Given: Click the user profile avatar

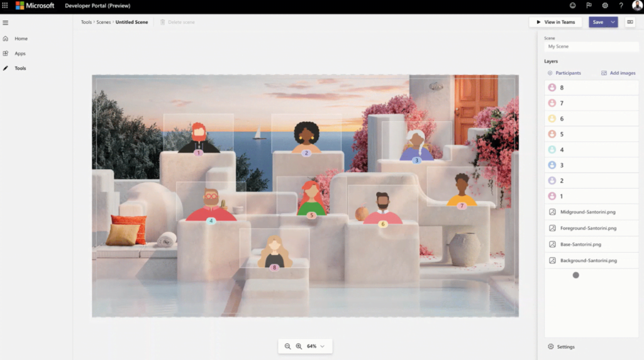Looking at the screenshot, I should 636,6.
